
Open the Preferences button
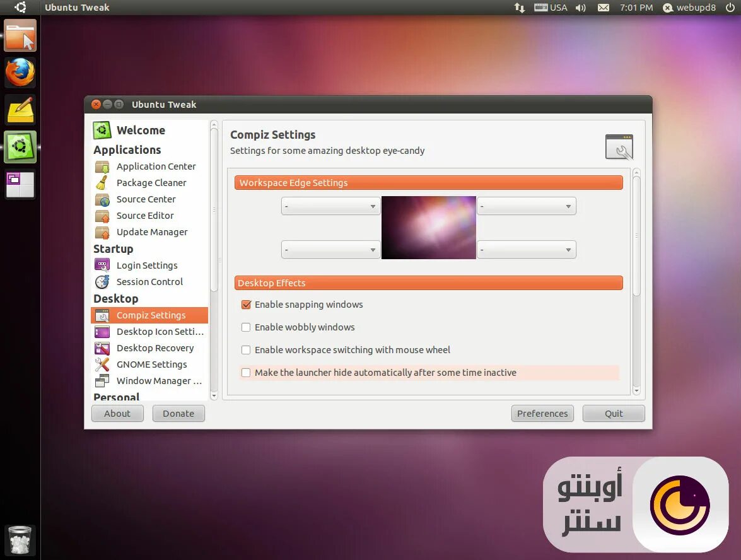coord(542,414)
